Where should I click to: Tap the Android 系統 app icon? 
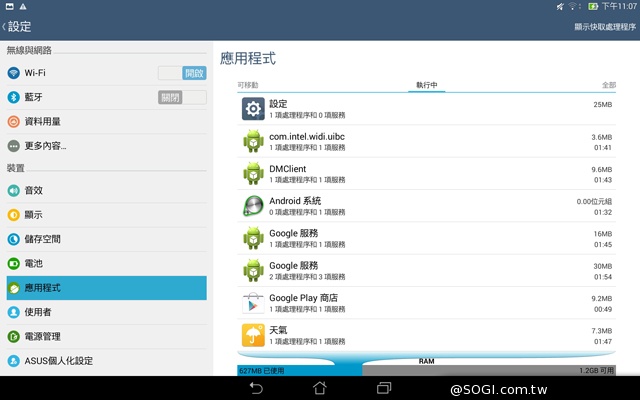click(x=253, y=206)
